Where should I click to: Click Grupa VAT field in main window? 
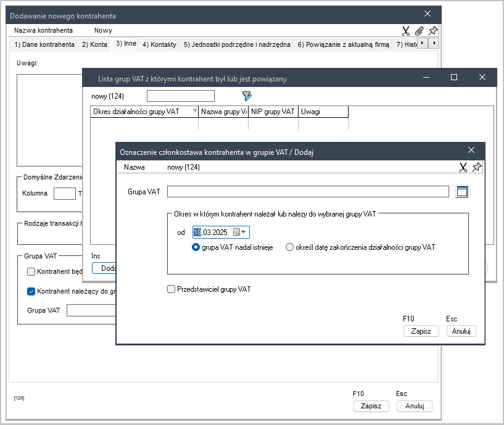[x=91, y=310]
